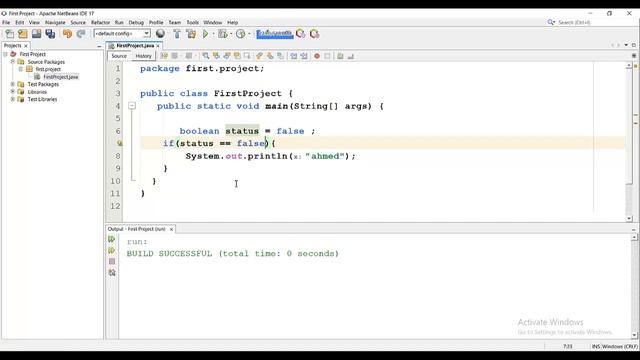640x360 pixels.
Task: Open the dropdown arrow beside the Run icon
Action: pyautogui.click(x=213, y=34)
